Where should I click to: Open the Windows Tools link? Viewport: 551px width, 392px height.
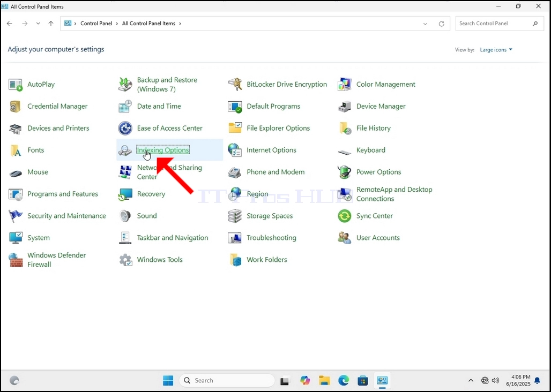coord(160,260)
